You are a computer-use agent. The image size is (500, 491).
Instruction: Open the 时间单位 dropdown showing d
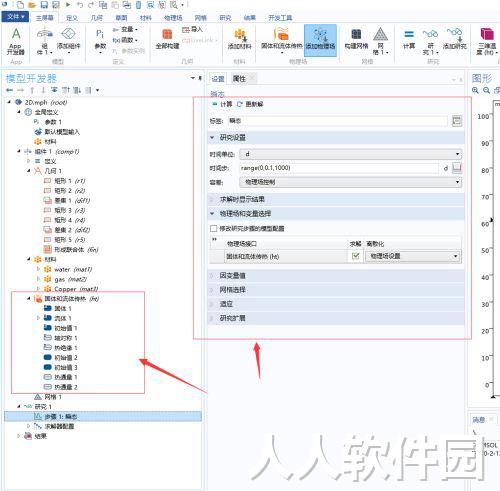point(351,154)
